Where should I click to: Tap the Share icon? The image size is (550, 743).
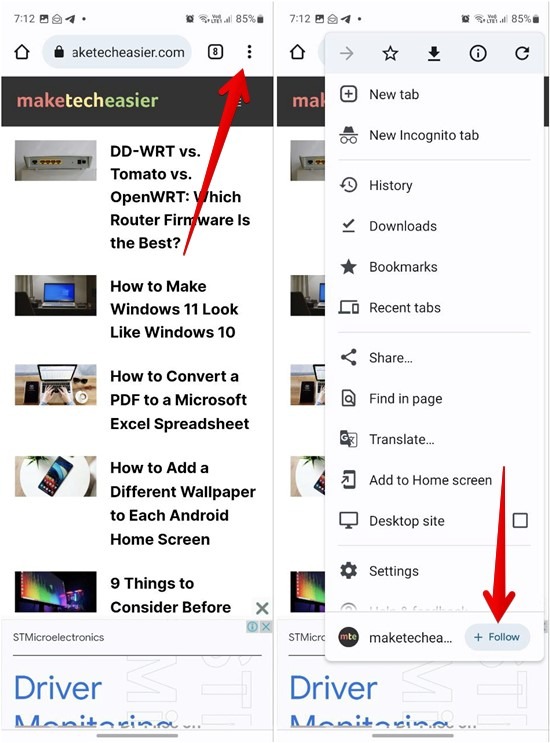click(x=349, y=357)
